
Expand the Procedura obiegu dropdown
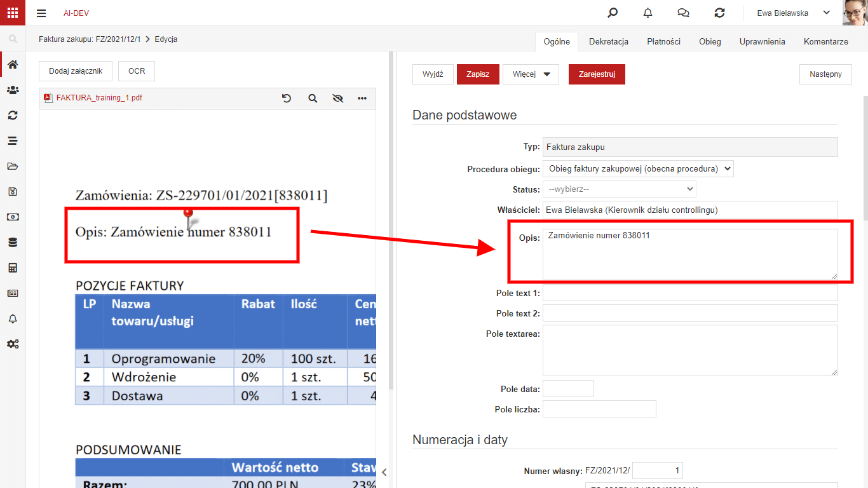click(x=638, y=168)
